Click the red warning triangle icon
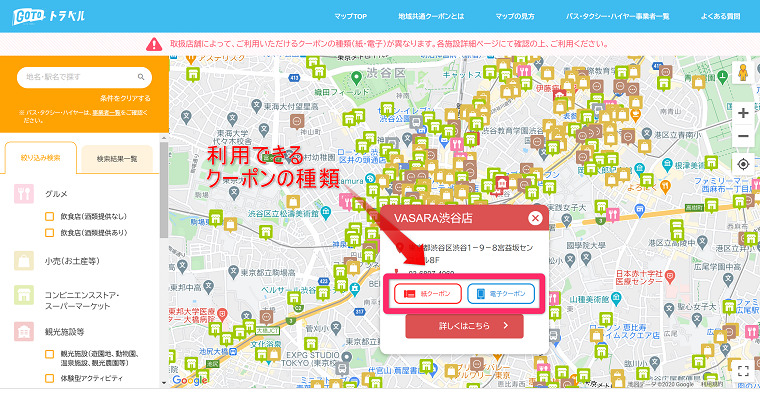760x404 pixels. click(154, 44)
